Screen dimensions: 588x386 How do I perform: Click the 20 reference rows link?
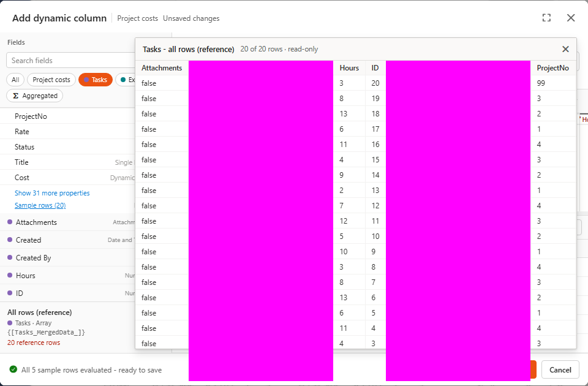click(34, 342)
